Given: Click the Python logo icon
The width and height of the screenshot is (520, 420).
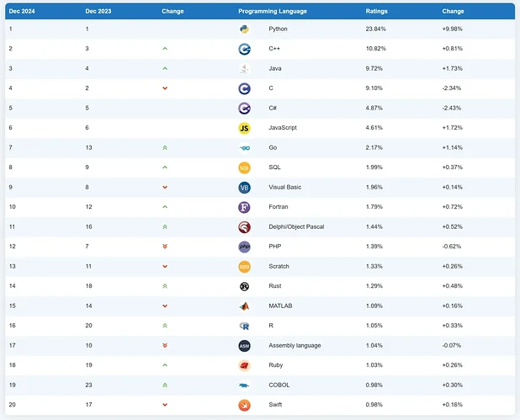Looking at the screenshot, I should [x=244, y=29].
